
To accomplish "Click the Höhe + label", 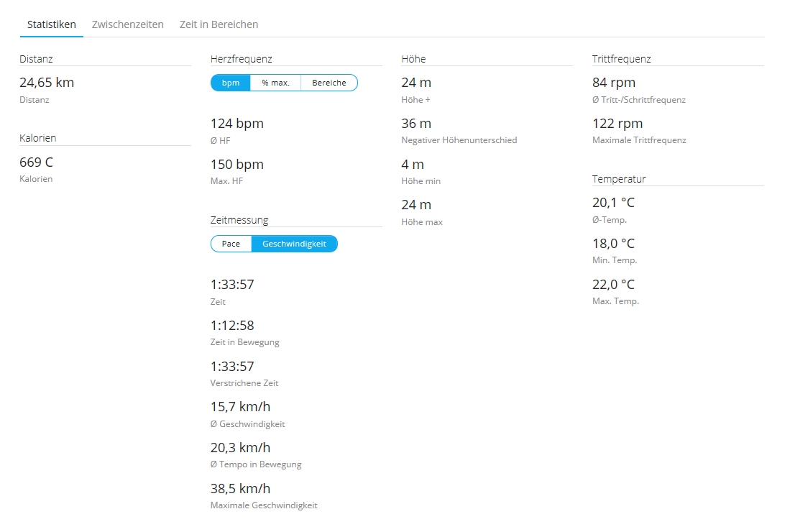I will (415, 100).
